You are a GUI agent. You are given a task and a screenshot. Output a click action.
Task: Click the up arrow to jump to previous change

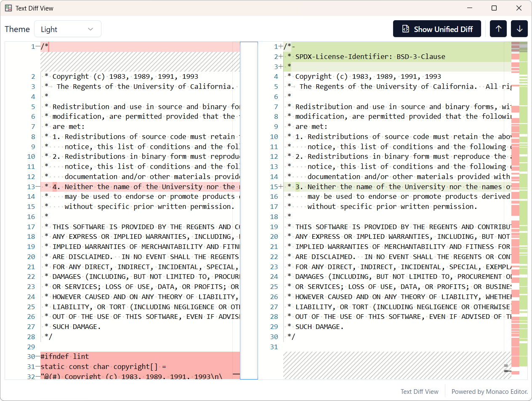(x=498, y=29)
